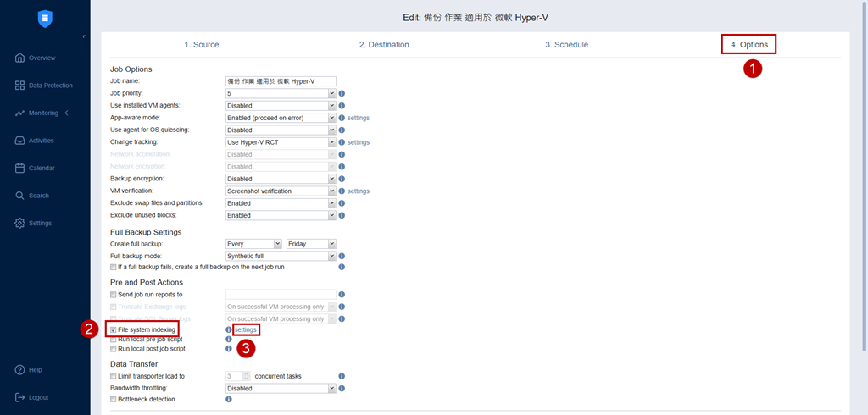Open VM verification dropdown
The height and width of the screenshot is (415, 868).
pos(281,191)
